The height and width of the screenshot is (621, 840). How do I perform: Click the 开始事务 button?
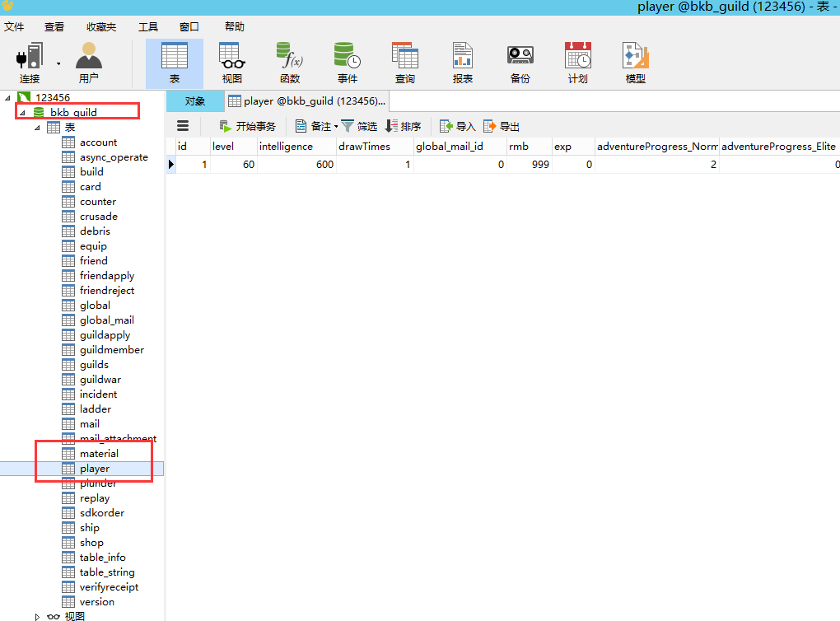(x=247, y=126)
